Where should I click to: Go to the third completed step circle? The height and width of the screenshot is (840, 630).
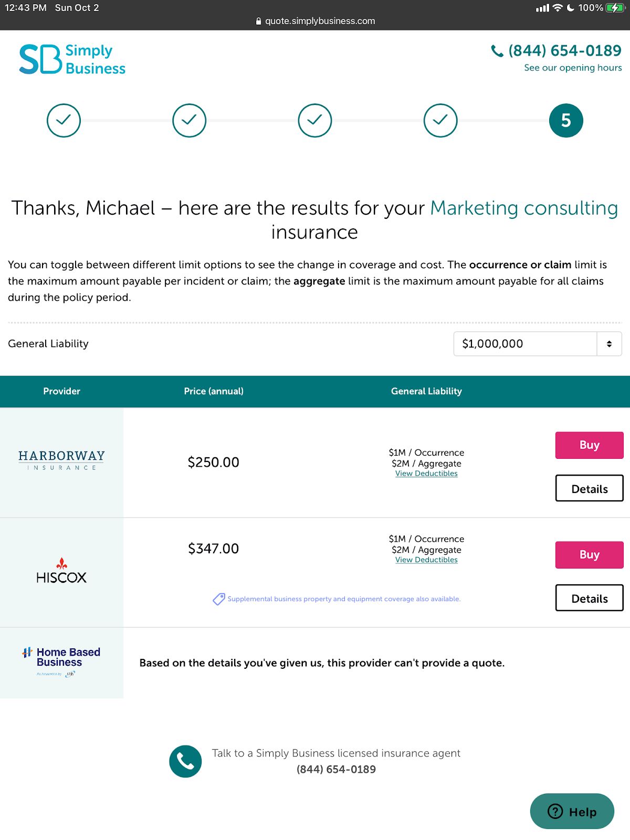[x=315, y=121]
